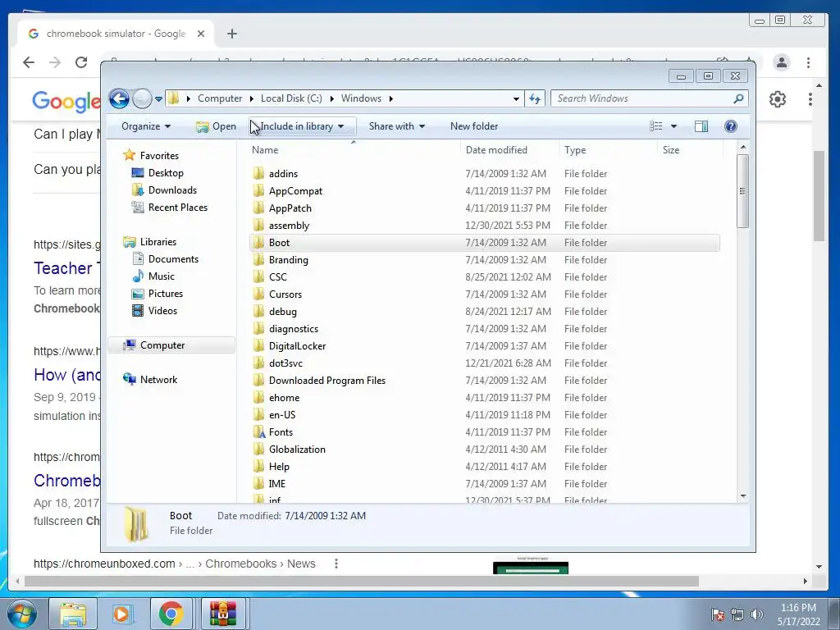Click the blue Help icon
Image resolution: width=840 pixels, height=630 pixels.
click(x=731, y=126)
